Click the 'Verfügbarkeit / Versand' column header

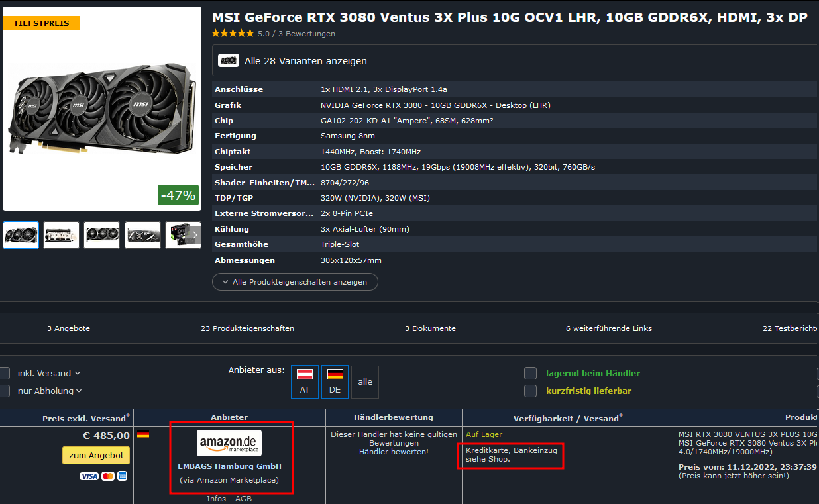tap(568, 418)
